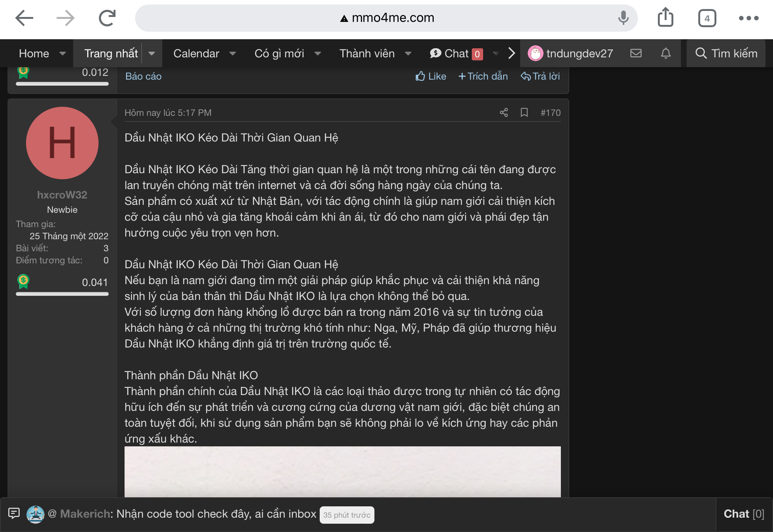The height and width of the screenshot is (532, 773).
Task: Open the Thành viên menu
Action: tap(367, 54)
